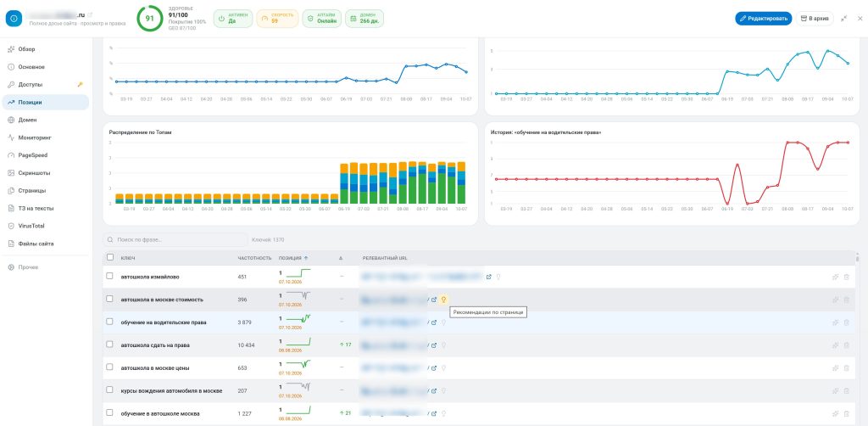Check the box for обучение на водительские права
868x426 pixels.
point(109,322)
